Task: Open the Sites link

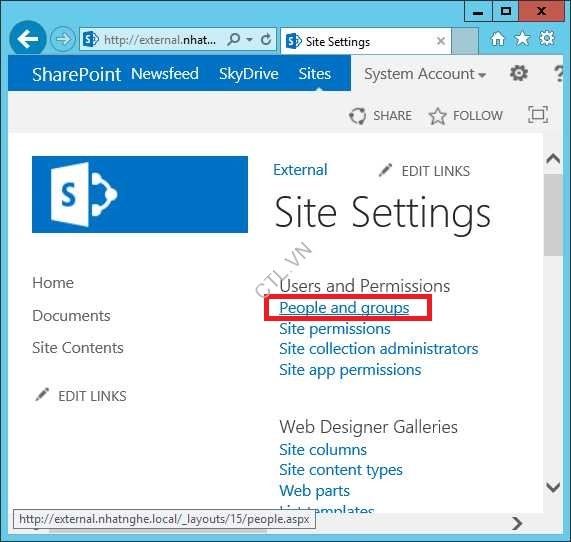Action: coord(315,74)
